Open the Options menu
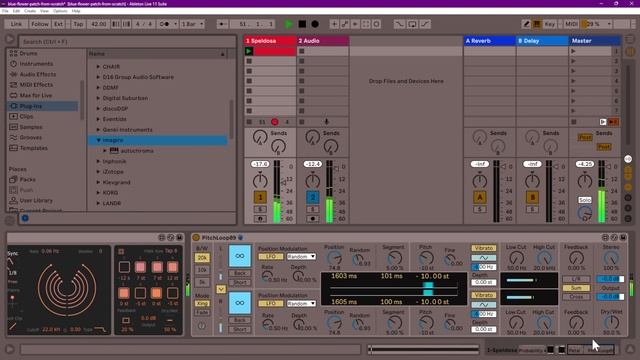This screenshot has width=640, height=360. pyautogui.click(x=60, y=11)
